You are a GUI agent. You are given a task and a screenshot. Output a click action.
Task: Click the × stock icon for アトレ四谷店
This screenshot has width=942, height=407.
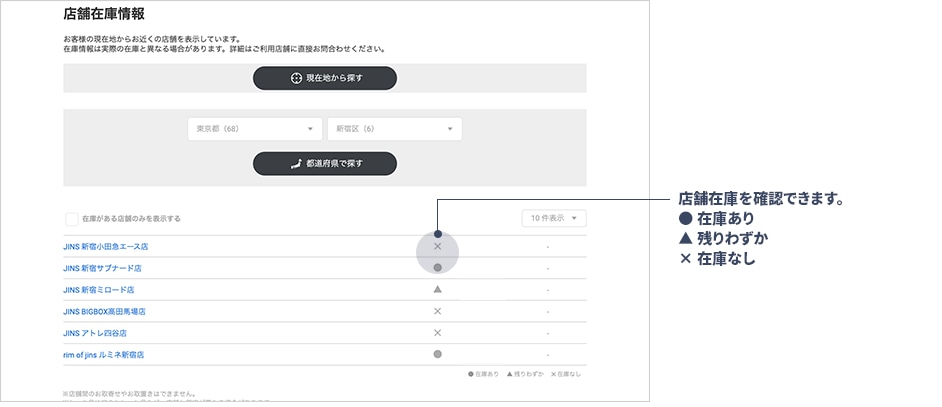(x=437, y=333)
